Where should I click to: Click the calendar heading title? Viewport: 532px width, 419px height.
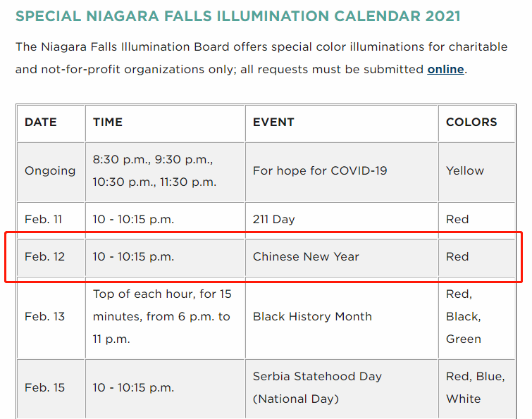click(238, 16)
